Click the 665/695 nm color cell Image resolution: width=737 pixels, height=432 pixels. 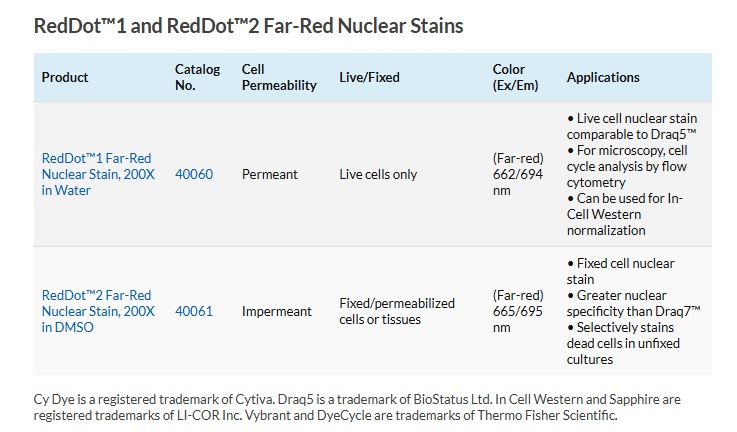pyautogui.click(x=518, y=311)
